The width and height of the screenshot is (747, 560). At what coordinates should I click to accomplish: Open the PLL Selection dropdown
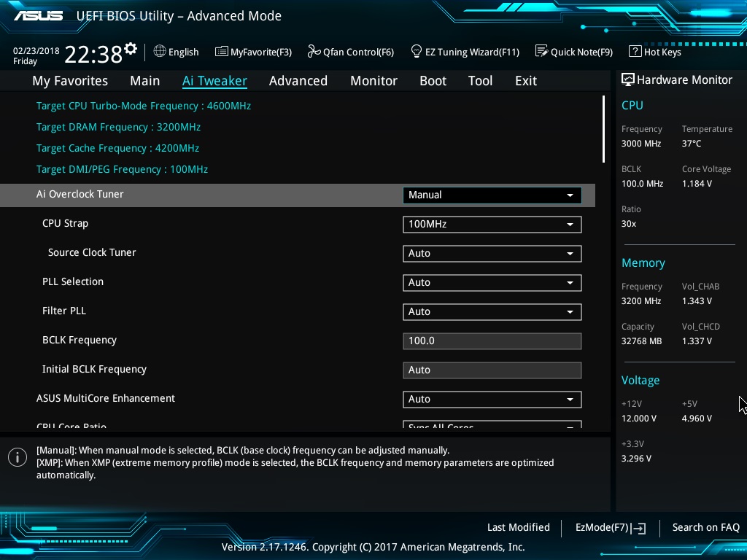point(492,282)
